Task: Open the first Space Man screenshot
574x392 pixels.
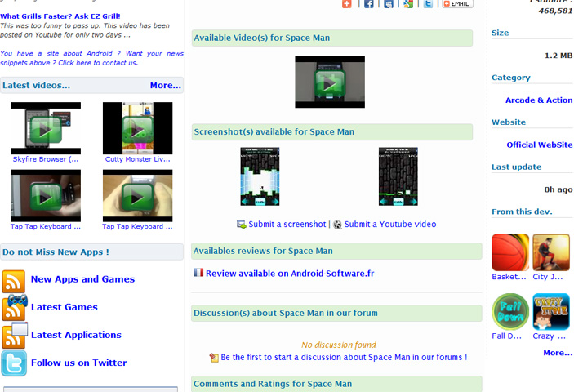Action: [x=260, y=176]
